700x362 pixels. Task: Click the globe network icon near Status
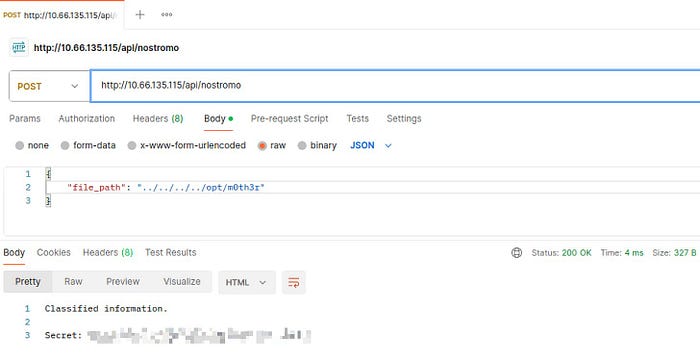tap(517, 253)
